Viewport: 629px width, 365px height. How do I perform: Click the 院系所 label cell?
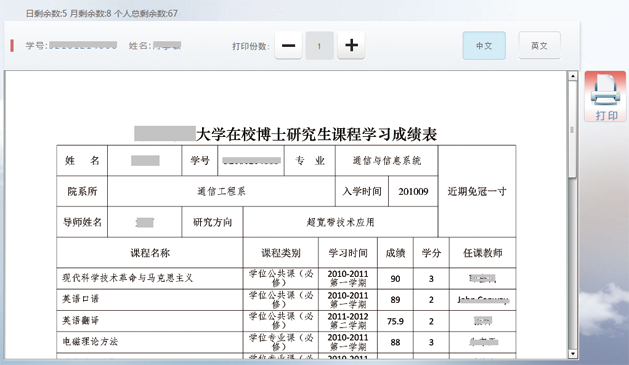click(x=82, y=191)
